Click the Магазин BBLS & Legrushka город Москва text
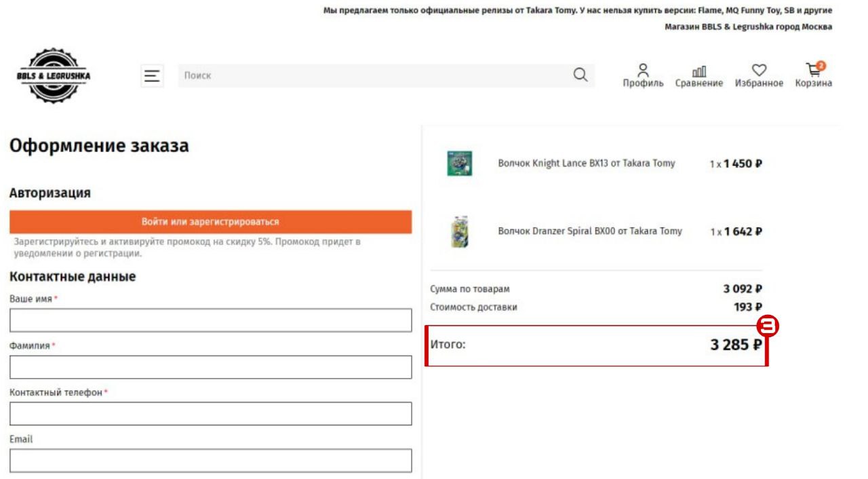 click(x=749, y=27)
